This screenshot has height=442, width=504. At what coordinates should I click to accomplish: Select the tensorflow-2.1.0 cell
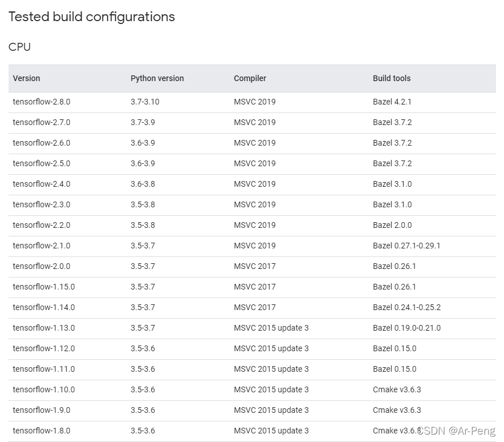(42, 246)
